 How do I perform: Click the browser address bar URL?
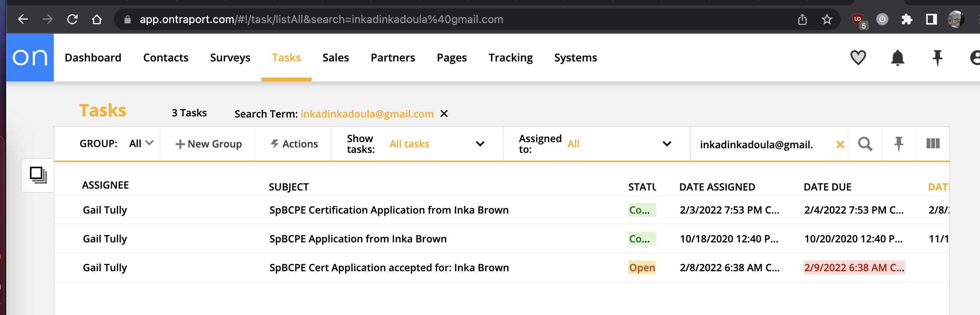(x=321, y=19)
